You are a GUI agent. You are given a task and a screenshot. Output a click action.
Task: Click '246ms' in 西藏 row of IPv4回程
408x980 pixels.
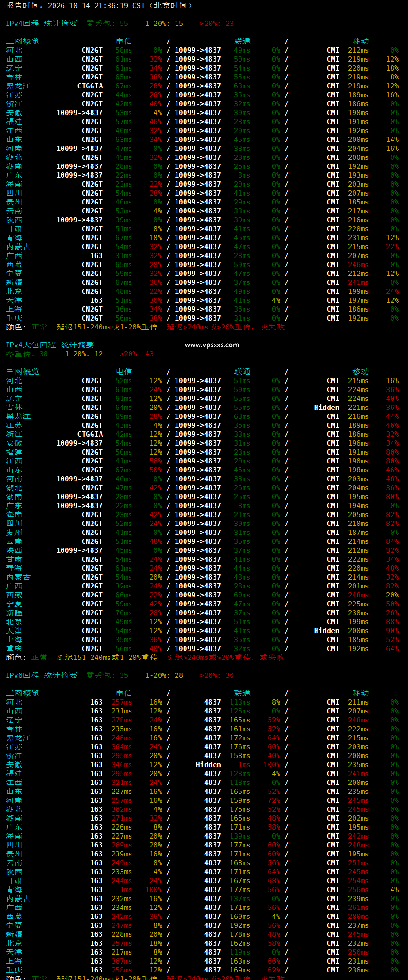click(x=358, y=265)
